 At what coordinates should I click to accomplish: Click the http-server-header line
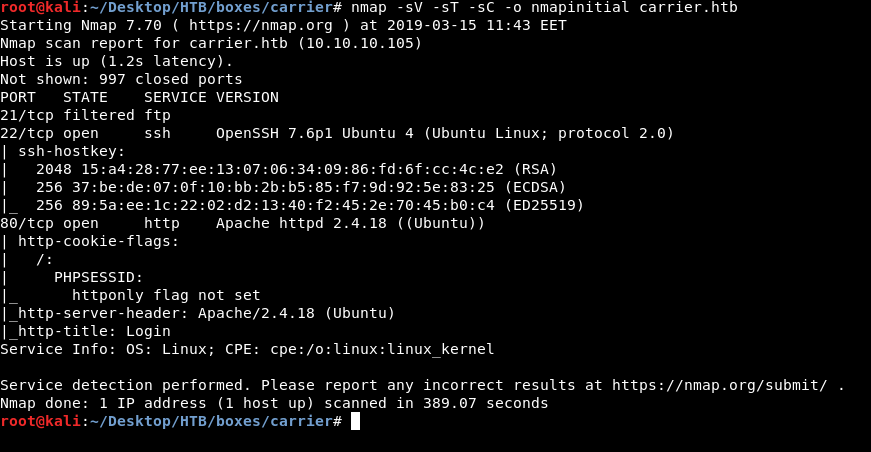(x=200, y=313)
